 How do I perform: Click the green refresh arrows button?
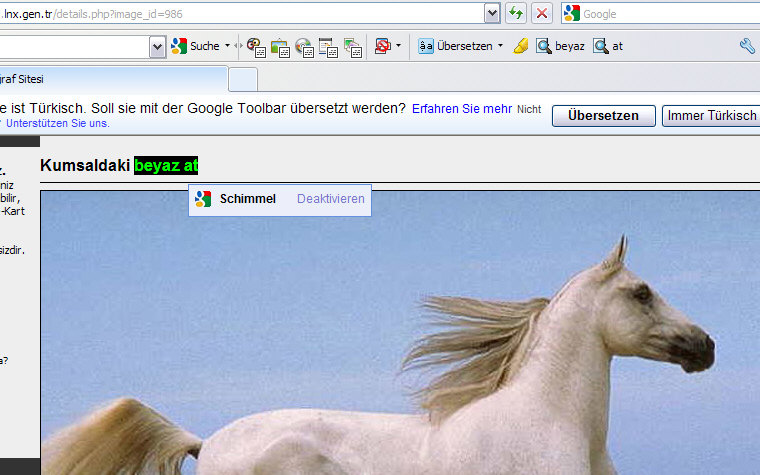pos(516,13)
